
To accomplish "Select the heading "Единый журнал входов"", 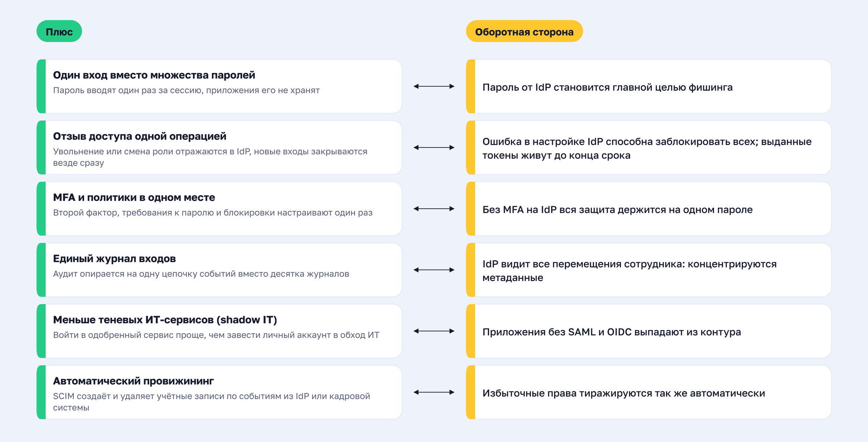I will pyautogui.click(x=115, y=259).
